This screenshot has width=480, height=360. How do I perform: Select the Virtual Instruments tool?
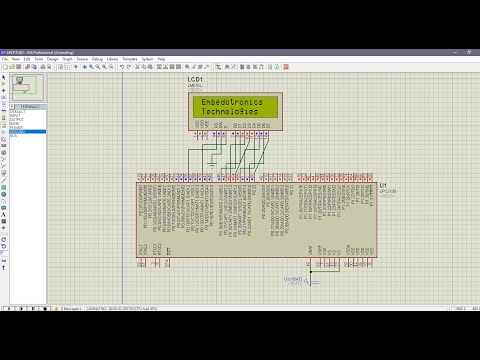(x=4, y=173)
